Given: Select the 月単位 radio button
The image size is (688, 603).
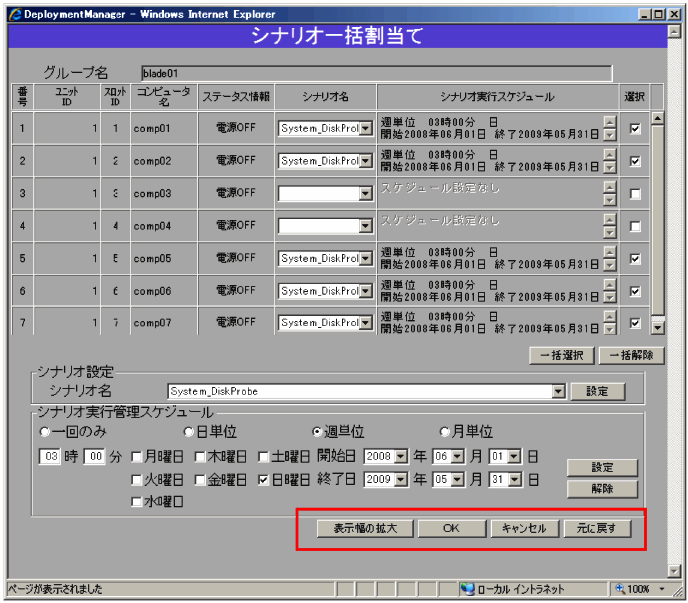Looking at the screenshot, I should tap(445, 432).
